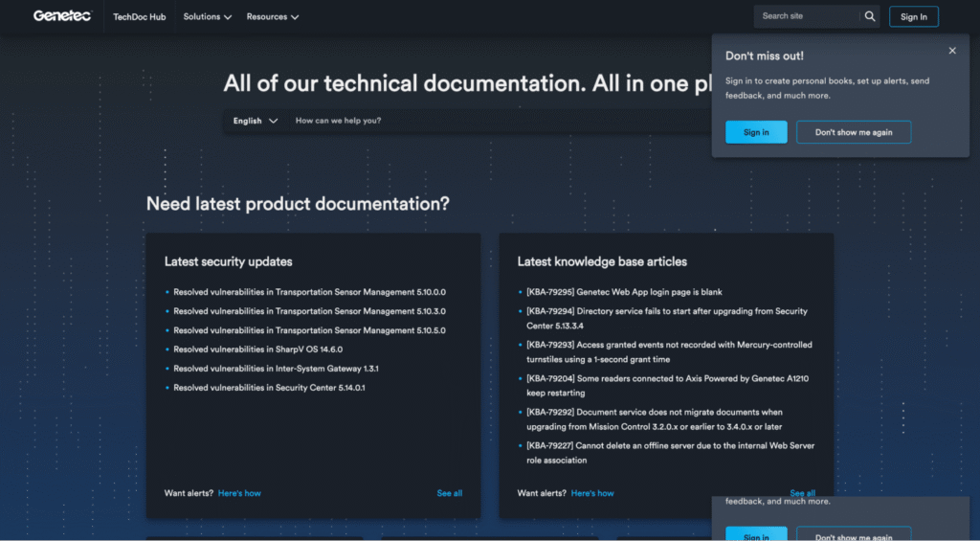
Task: Open the TechDoc Hub link
Action: tap(140, 17)
